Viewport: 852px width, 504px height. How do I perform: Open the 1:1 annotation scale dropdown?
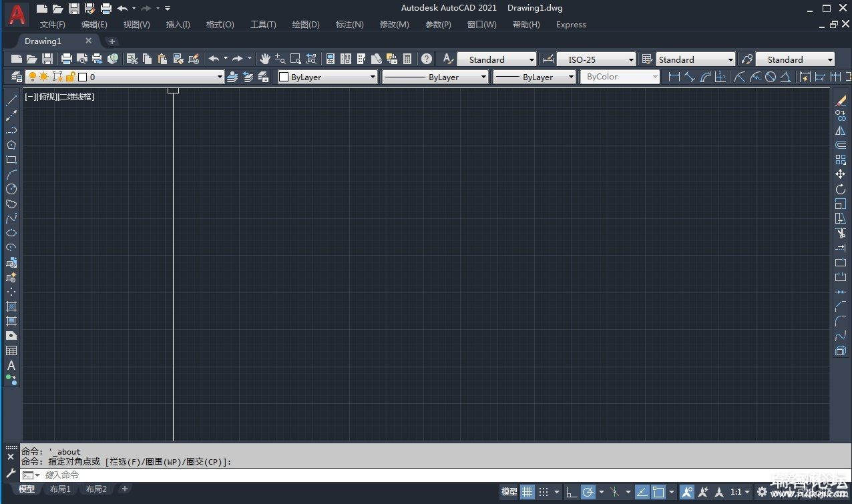739,492
